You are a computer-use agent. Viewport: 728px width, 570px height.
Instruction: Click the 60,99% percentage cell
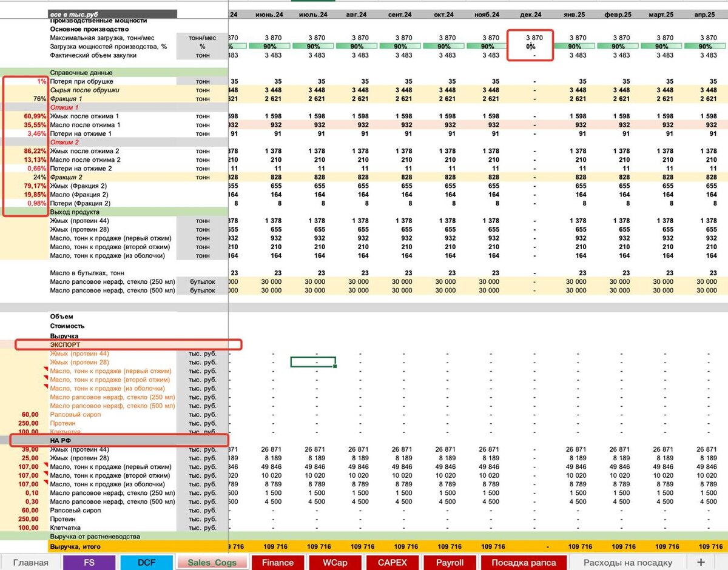[x=35, y=116]
